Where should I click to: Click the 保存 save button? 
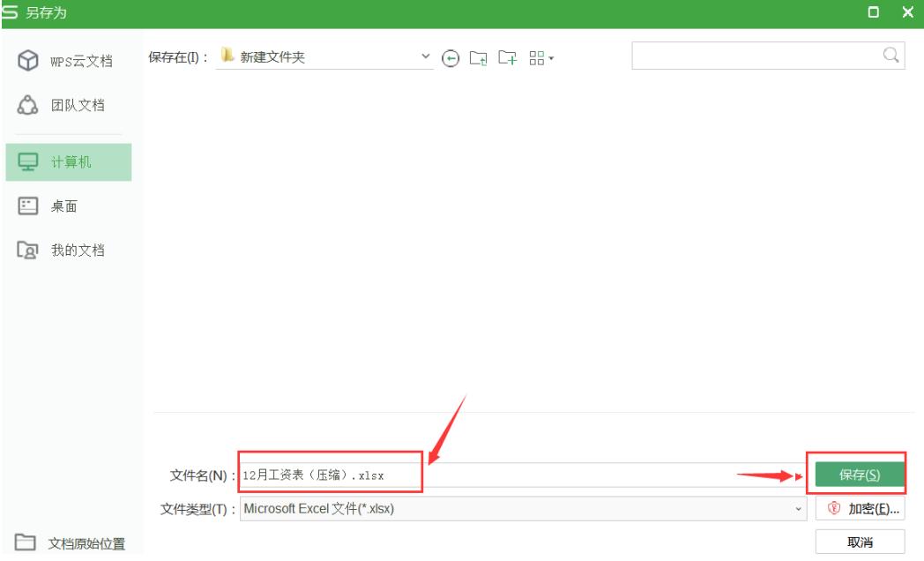click(x=861, y=475)
